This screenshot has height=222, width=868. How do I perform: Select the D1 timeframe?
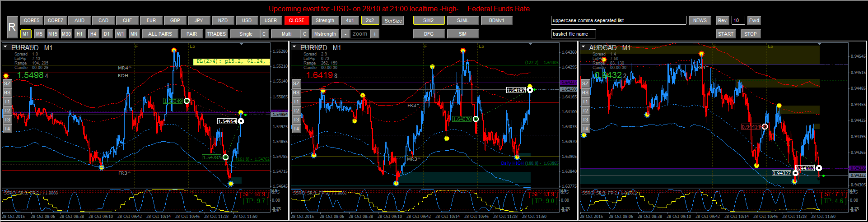point(107,34)
